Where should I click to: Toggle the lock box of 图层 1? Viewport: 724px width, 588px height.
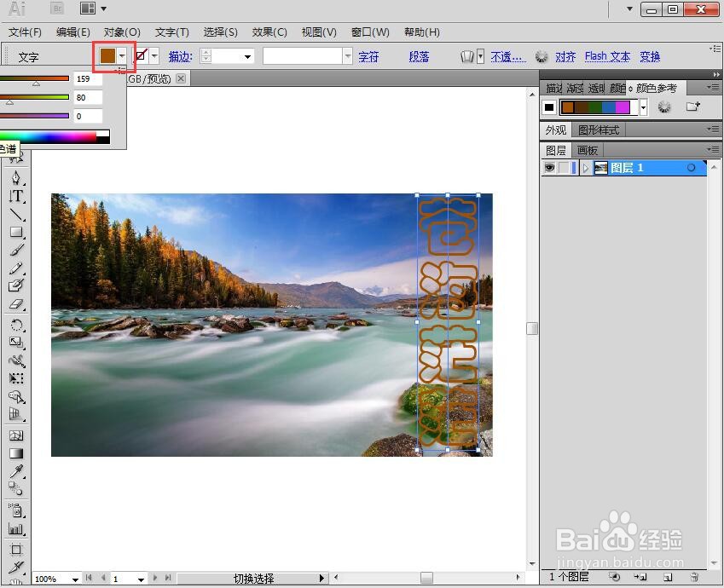coord(564,168)
